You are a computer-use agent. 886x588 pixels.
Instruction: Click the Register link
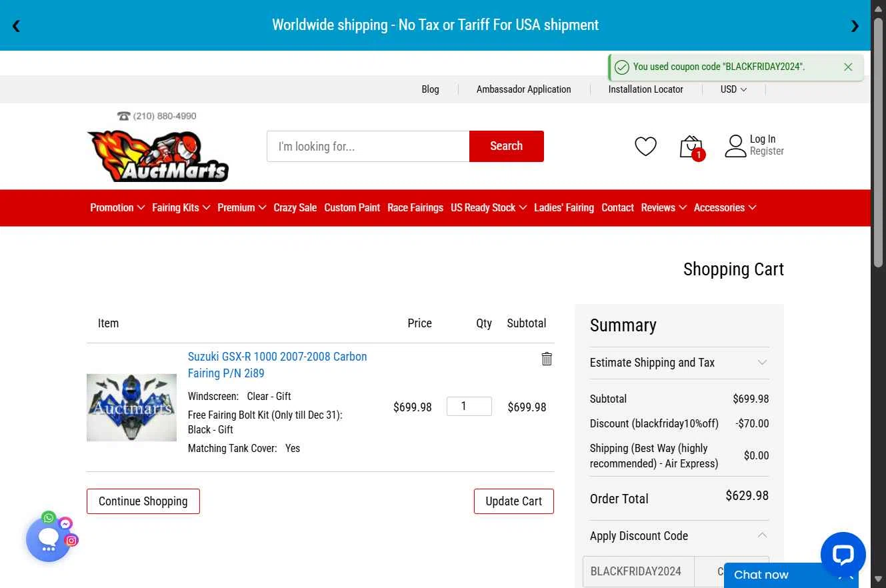point(767,151)
